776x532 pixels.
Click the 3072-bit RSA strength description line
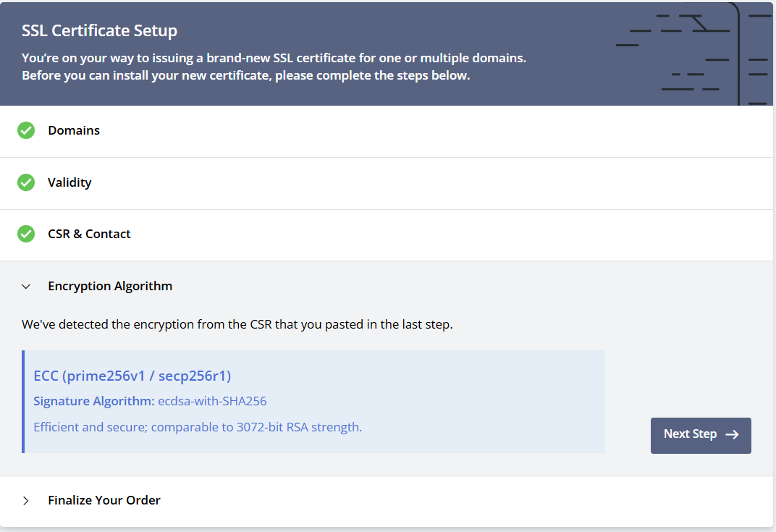[x=198, y=427]
